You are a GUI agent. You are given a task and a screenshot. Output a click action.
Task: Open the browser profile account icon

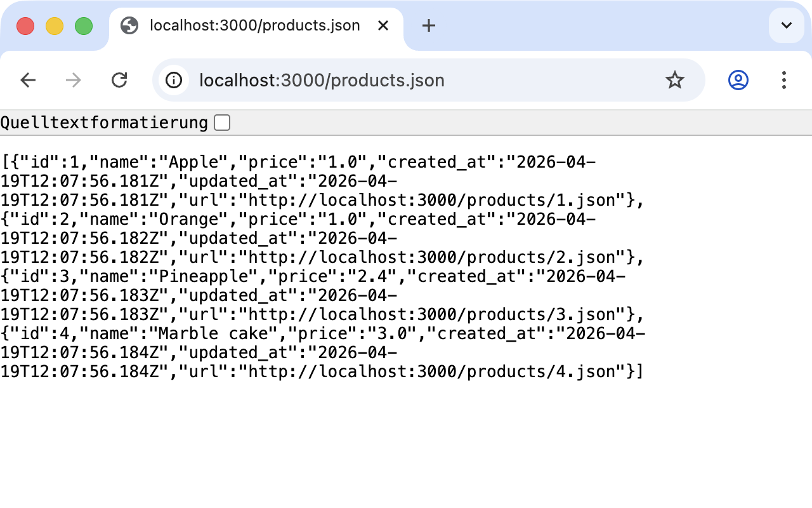pyautogui.click(x=737, y=80)
